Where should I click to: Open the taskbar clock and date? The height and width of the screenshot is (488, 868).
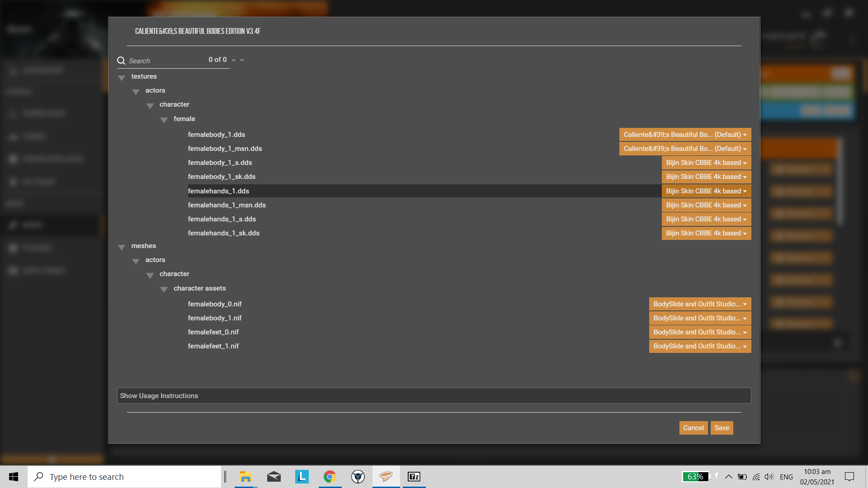pyautogui.click(x=817, y=477)
